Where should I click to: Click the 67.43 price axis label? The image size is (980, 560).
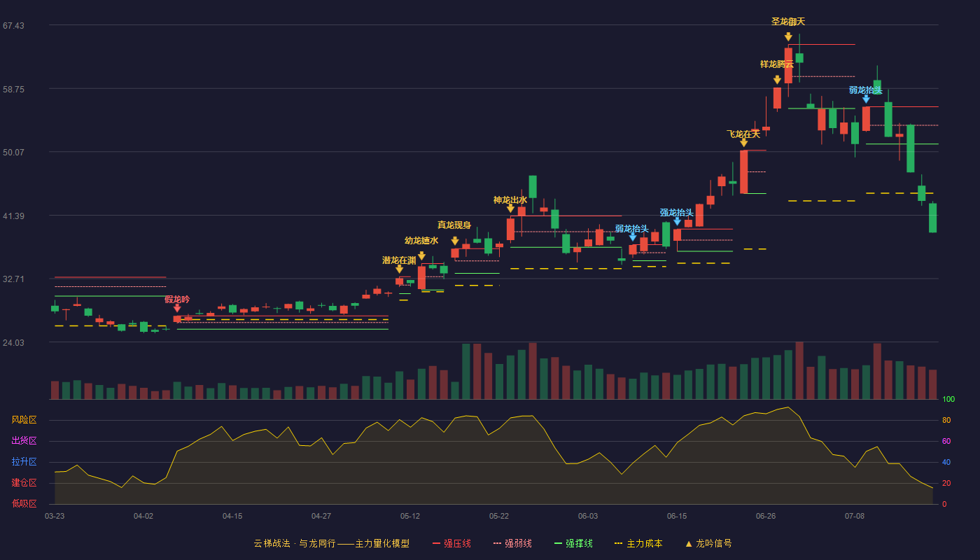coord(13,26)
